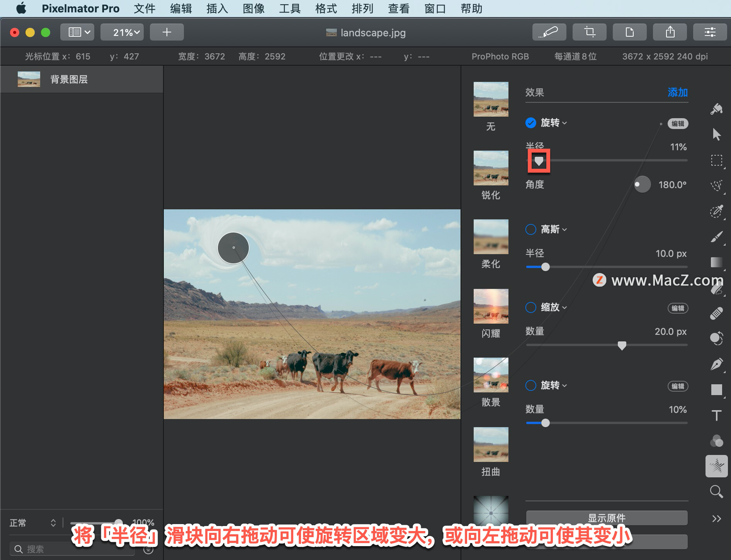The width and height of the screenshot is (731, 560).
Task: Open the checked 旋转 effect type dropdown
Action: tap(554, 123)
